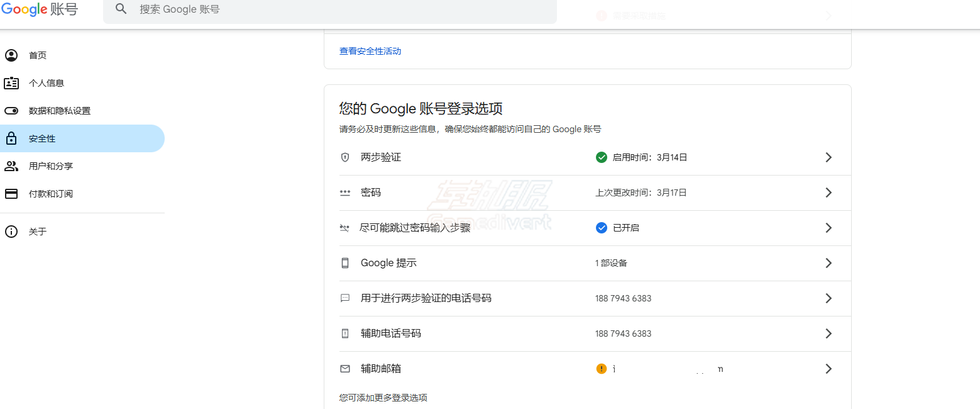The image size is (980, 409).
Task: Open the 用于进行两步验证的电话号码 label
Action: (426, 298)
